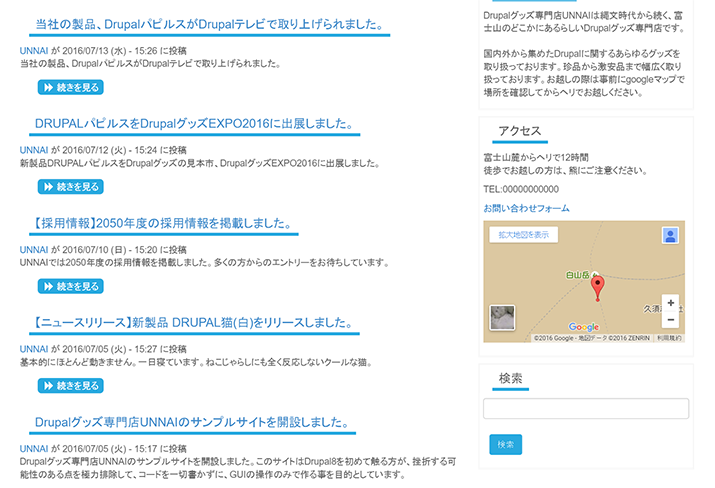The height and width of the screenshot is (488, 715).
Task: Open 利用規約 terms link on map
Action: pos(669,338)
